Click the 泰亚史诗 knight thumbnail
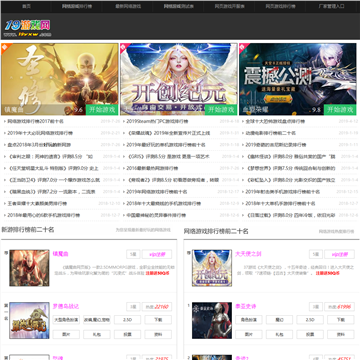Image resolution: width=360 pixels, height=360 pixels. pyautogui.click(x=212, y=320)
